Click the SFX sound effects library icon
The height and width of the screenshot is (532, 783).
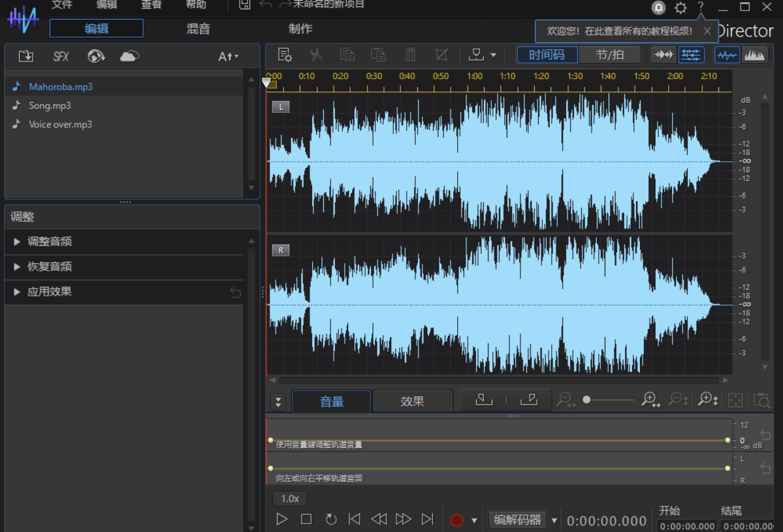pos(61,56)
